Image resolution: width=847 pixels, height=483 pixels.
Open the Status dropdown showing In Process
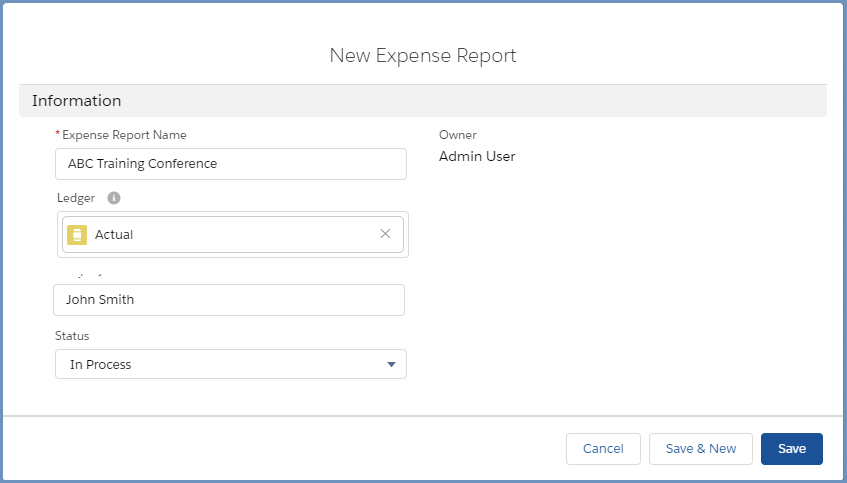231,364
